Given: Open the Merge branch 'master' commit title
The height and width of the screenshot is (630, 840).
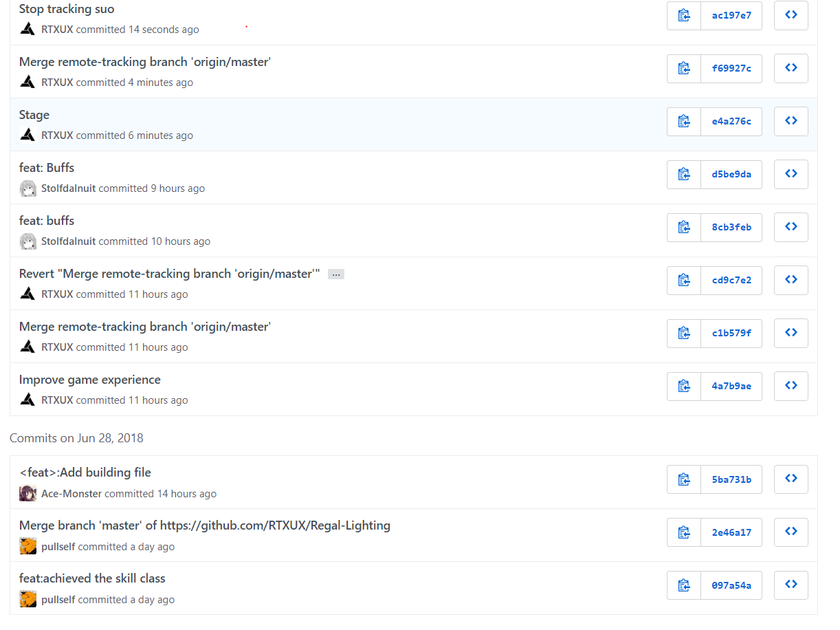Looking at the screenshot, I should [x=205, y=525].
